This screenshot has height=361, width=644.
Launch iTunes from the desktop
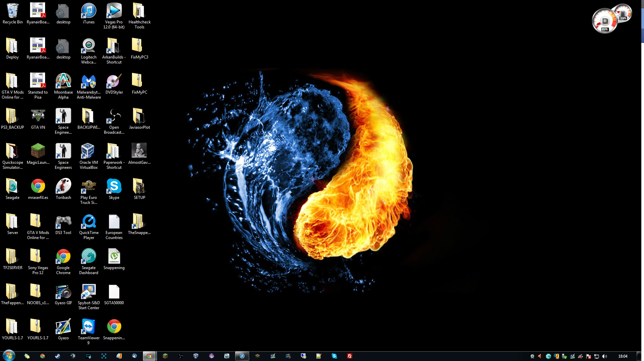[x=89, y=11]
